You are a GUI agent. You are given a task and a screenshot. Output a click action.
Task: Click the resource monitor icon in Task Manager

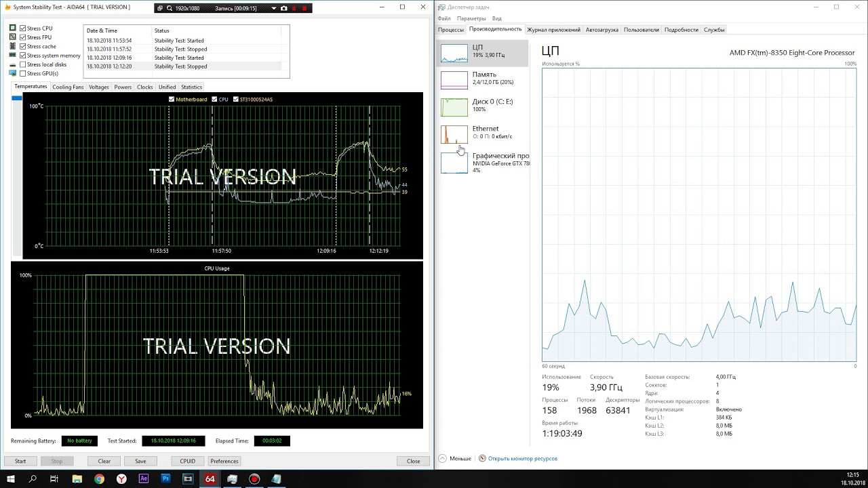[x=482, y=458]
